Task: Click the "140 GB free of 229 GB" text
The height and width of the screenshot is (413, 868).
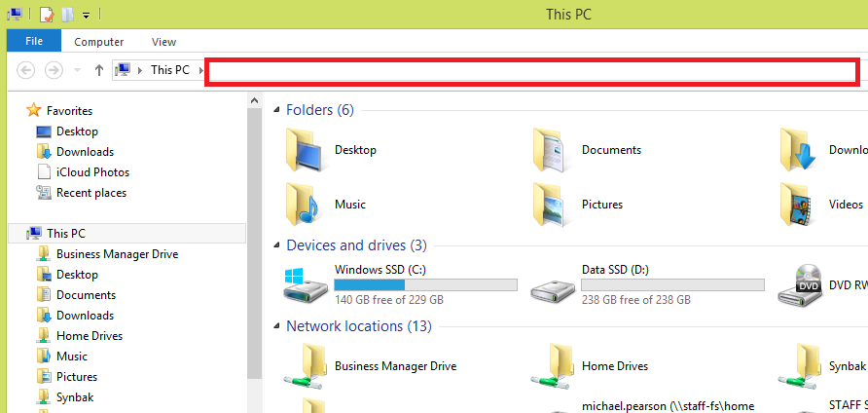Action: click(x=389, y=300)
